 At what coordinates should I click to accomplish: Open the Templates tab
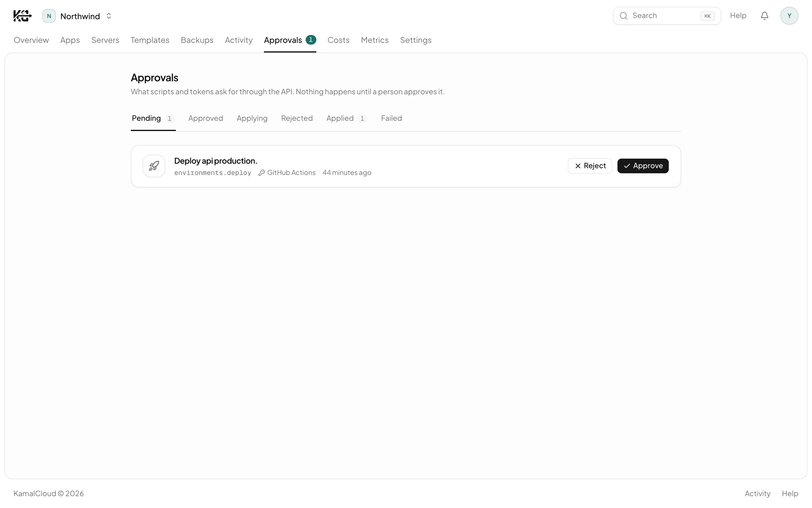tap(150, 40)
